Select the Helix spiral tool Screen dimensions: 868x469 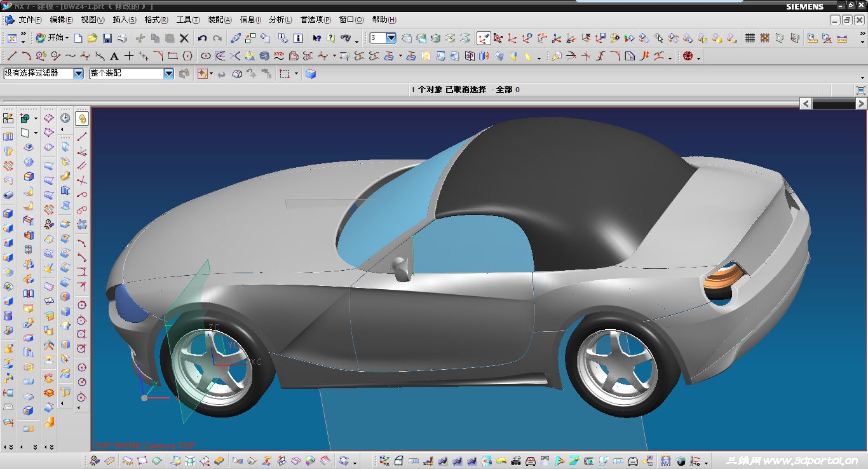(x=264, y=56)
